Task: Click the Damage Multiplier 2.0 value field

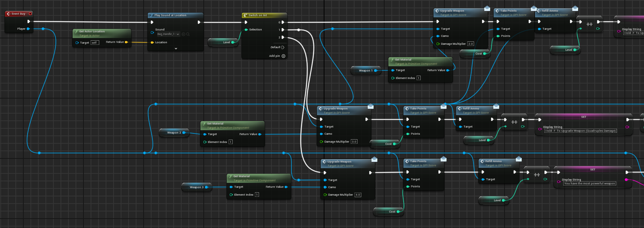Action: (470, 44)
